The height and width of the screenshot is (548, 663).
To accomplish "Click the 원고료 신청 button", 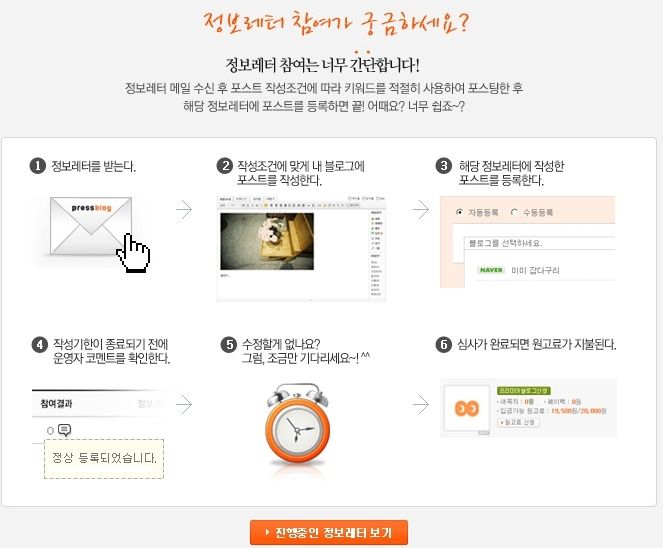I will [518, 422].
